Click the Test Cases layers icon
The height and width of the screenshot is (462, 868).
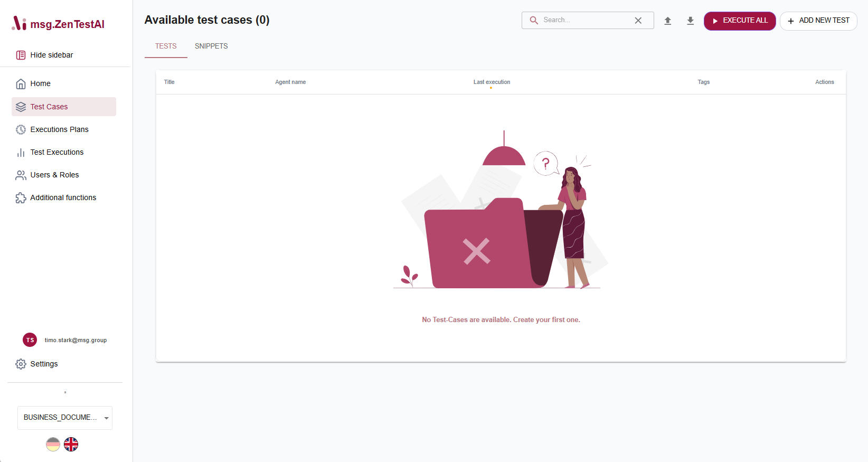[21, 107]
